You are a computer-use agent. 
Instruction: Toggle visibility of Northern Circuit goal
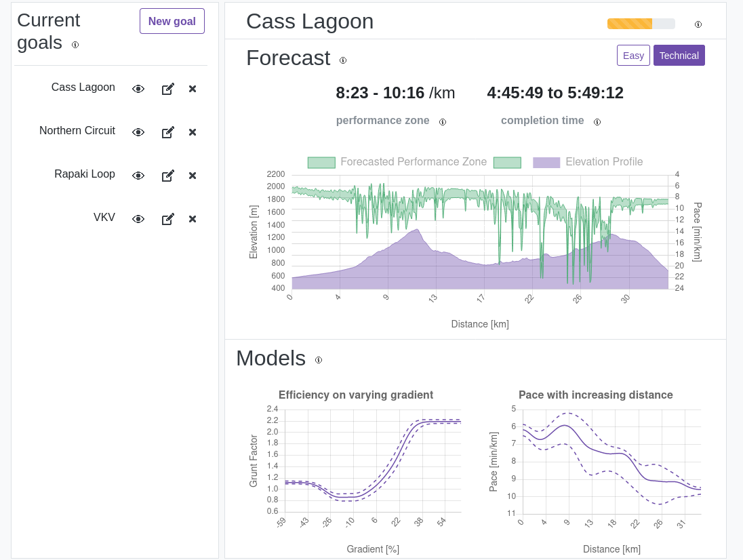pos(138,132)
